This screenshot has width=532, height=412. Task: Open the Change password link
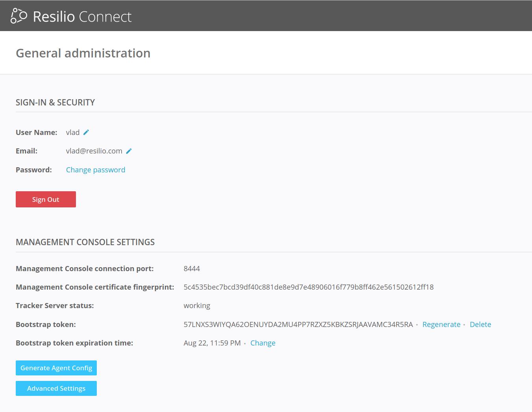click(x=96, y=170)
